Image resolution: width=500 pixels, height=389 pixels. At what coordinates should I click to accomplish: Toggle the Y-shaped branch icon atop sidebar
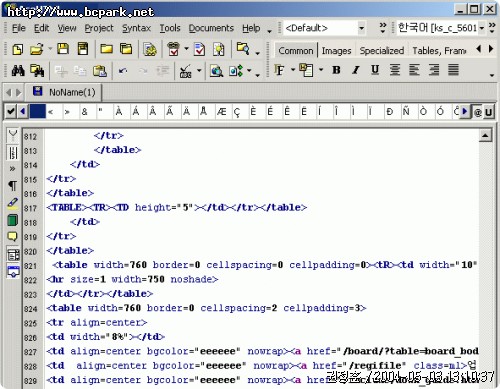pos(13,136)
